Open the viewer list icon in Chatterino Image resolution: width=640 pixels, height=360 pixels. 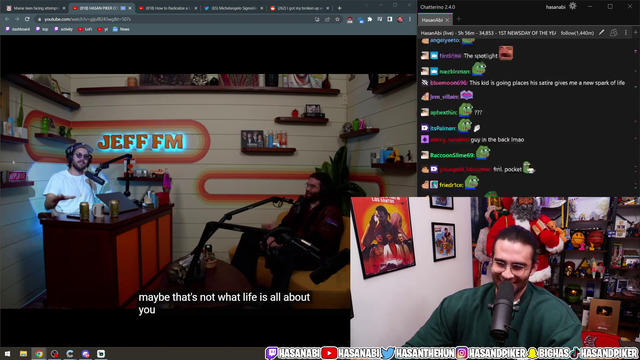613,33
